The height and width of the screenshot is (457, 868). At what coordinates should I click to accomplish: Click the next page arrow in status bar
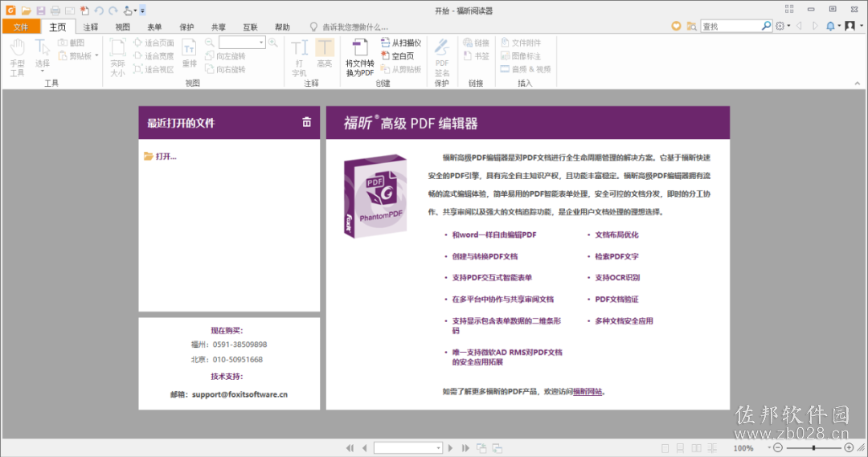click(451, 447)
